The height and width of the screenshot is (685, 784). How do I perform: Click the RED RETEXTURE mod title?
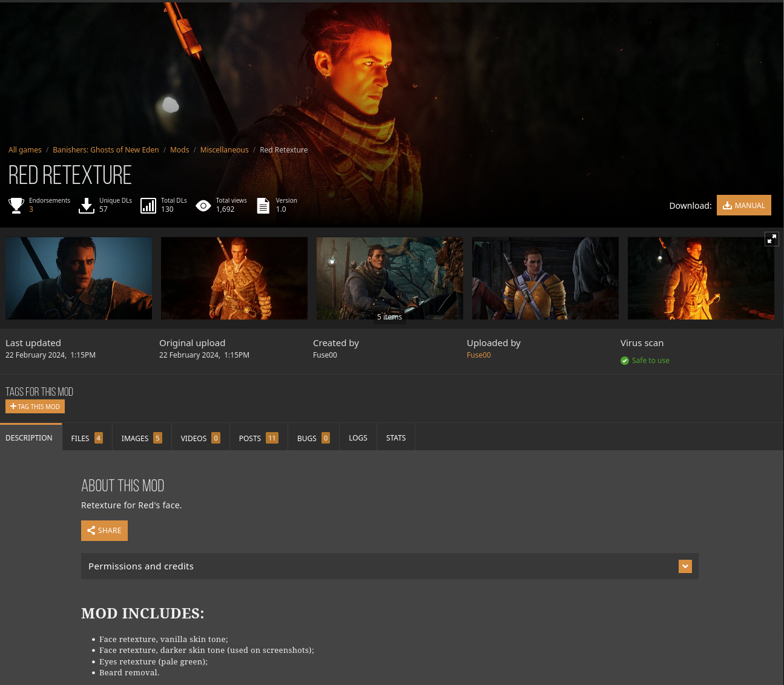click(70, 175)
